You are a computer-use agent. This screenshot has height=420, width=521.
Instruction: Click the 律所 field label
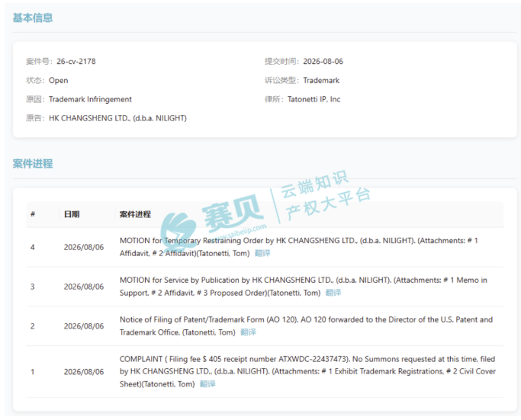pos(274,99)
